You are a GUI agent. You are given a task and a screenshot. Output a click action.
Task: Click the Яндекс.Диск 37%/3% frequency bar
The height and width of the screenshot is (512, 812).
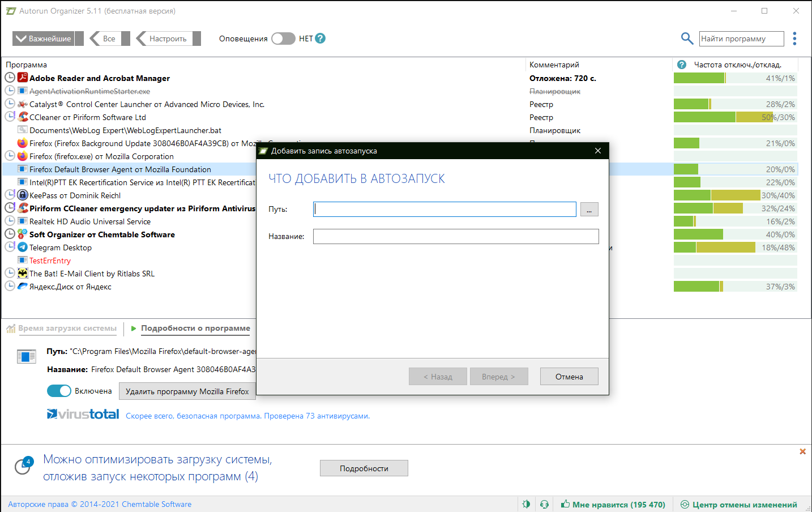(735, 287)
